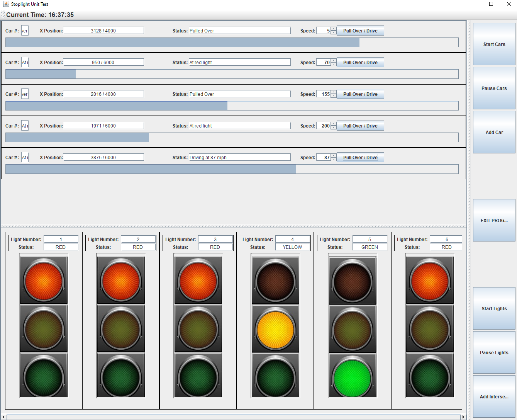This screenshot has width=517, height=420.
Task: Click Pull Over / Drive for car at 3128 / 4000
Action: click(x=360, y=31)
